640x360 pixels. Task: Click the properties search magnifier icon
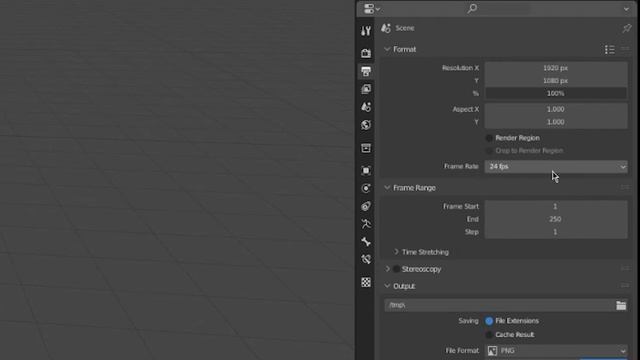point(472,9)
